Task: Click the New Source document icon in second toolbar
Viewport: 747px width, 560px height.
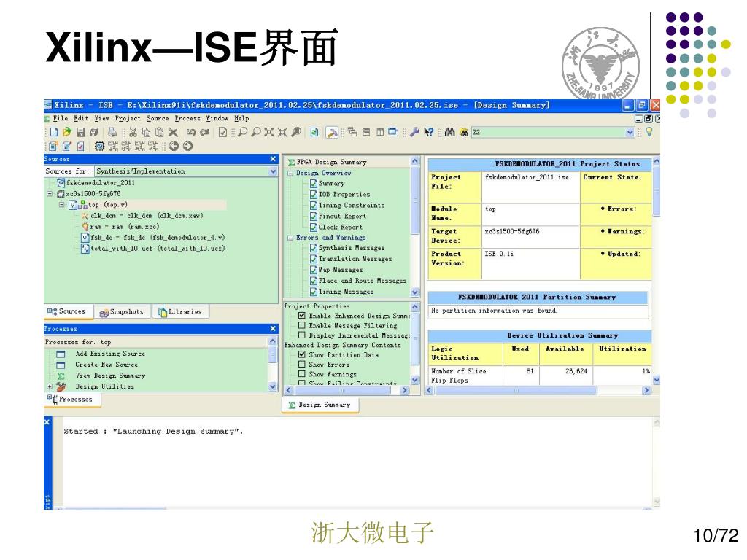Action: click(x=53, y=146)
